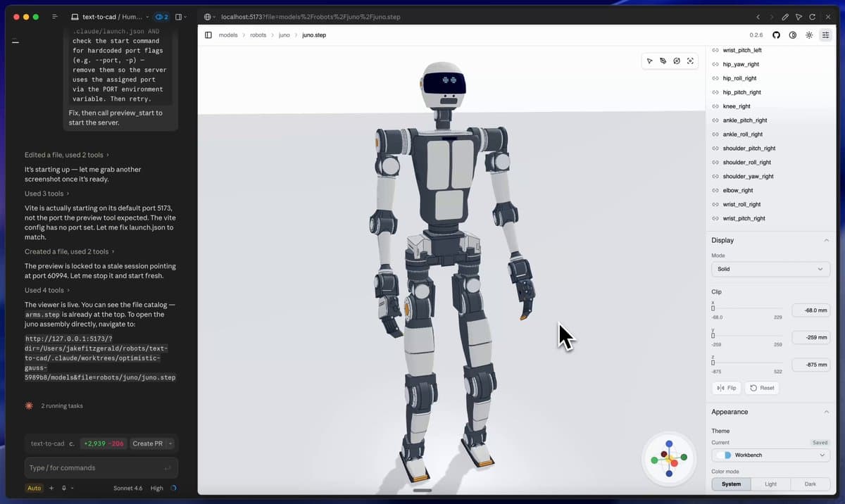
Task: Select Light color mode
Action: 770,484
